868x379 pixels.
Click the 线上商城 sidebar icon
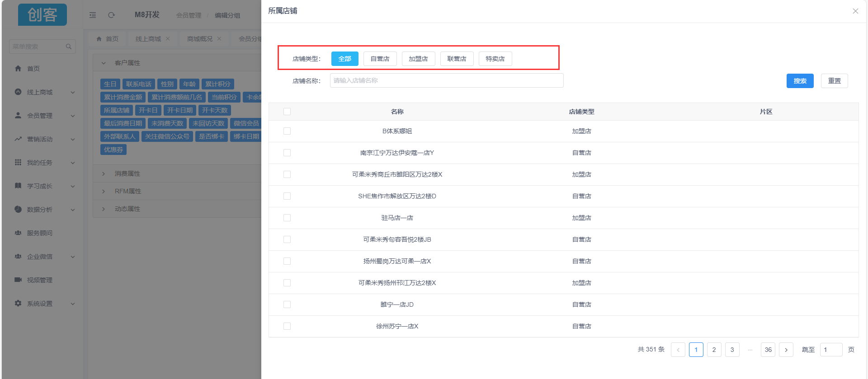coord(18,92)
